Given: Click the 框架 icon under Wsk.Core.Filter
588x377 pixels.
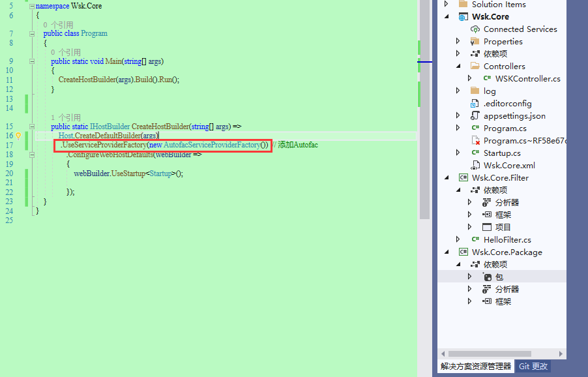Looking at the screenshot, I should coord(487,215).
